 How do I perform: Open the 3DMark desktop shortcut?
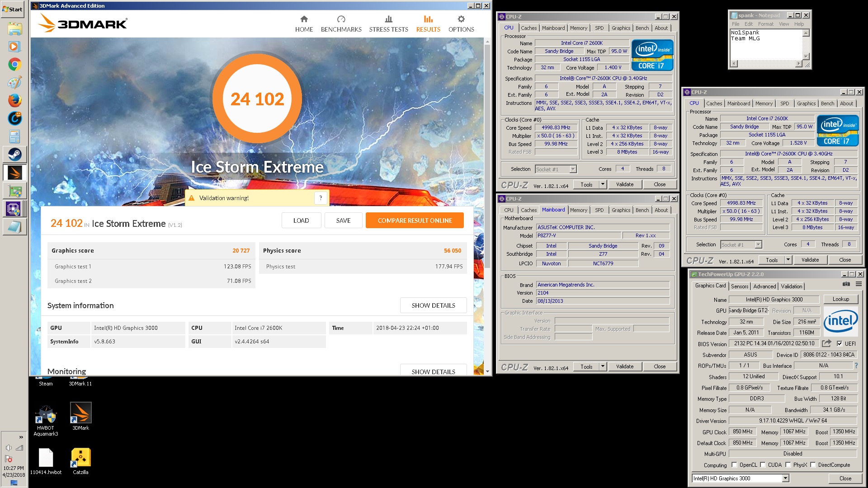tap(80, 416)
